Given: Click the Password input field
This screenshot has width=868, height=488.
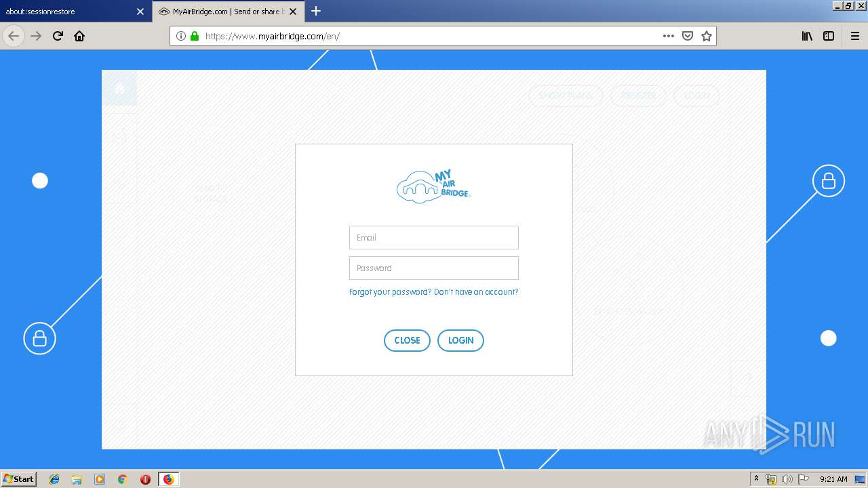Looking at the screenshot, I should click(x=434, y=268).
